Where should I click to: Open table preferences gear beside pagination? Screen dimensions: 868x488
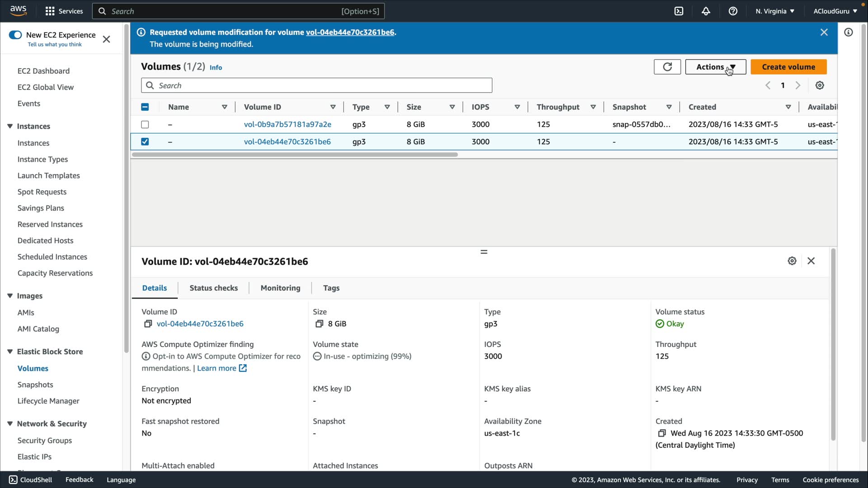(x=819, y=85)
